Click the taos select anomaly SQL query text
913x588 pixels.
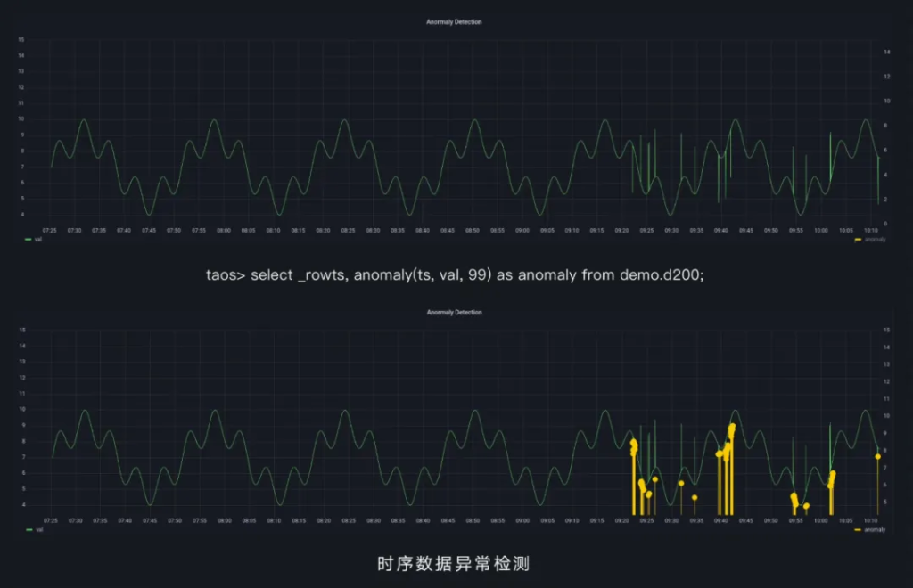point(455,274)
